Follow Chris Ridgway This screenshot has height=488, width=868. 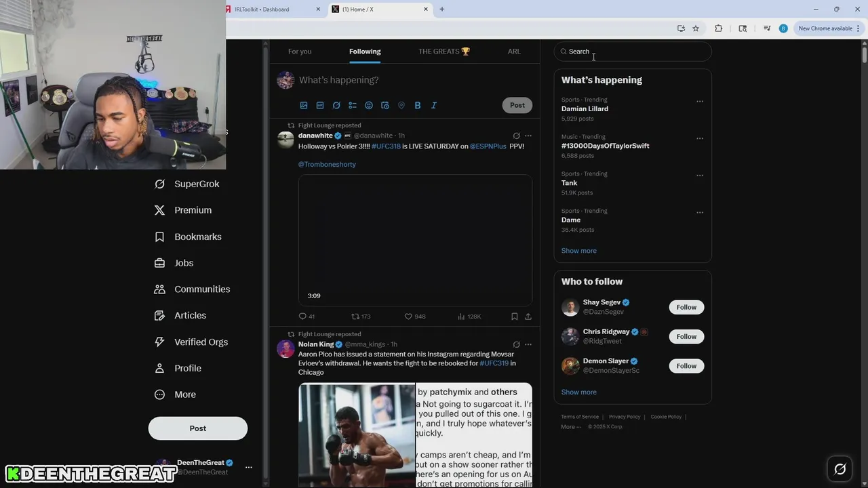[686, 336]
